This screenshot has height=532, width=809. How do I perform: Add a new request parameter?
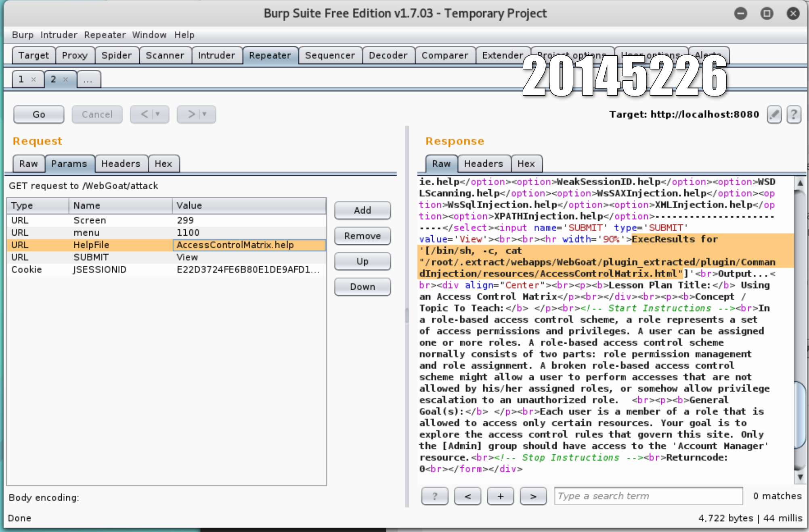click(363, 210)
